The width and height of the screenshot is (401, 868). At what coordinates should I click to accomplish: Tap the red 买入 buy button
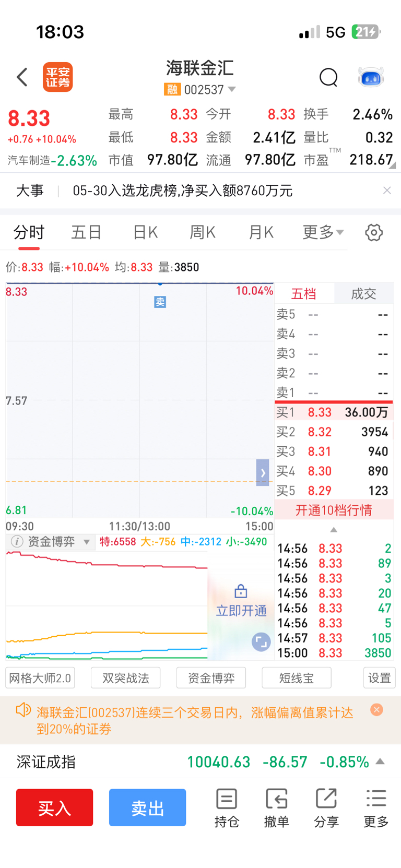pyautogui.click(x=55, y=807)
